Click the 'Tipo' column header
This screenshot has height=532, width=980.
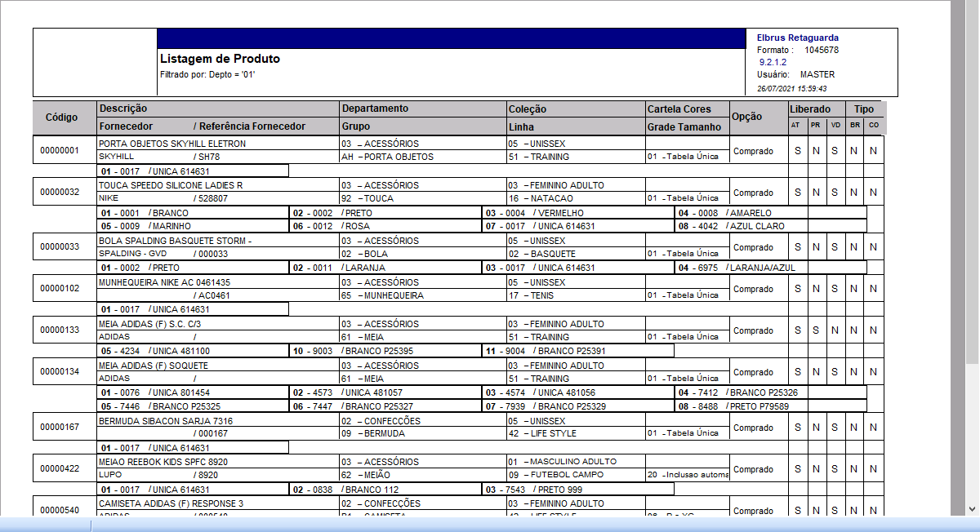pyautogui.click(x=864, y=109)
